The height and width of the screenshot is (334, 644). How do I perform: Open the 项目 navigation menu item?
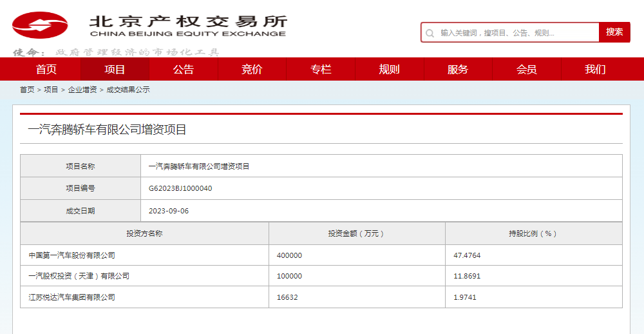pos(115,69)
